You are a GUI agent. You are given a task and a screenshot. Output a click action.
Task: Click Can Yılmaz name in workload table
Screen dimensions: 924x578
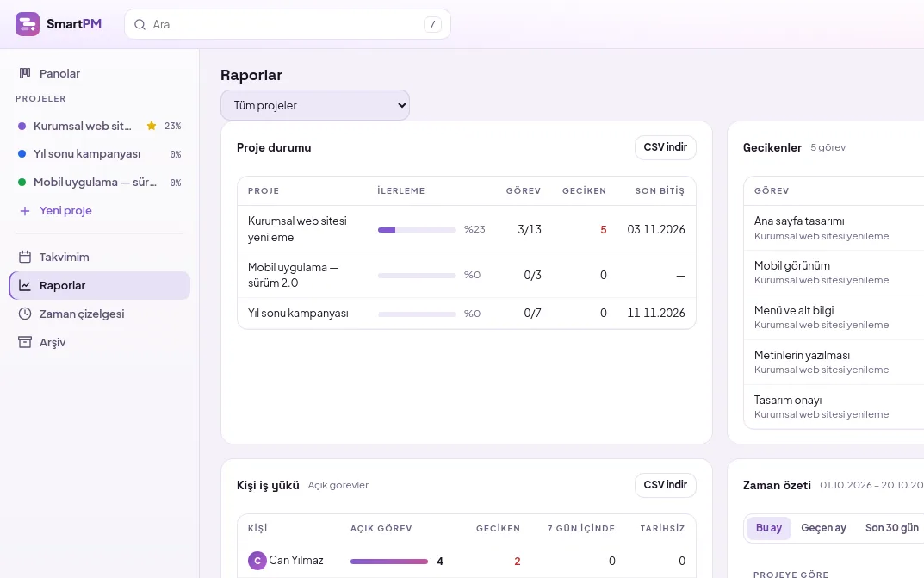(296, 560)
